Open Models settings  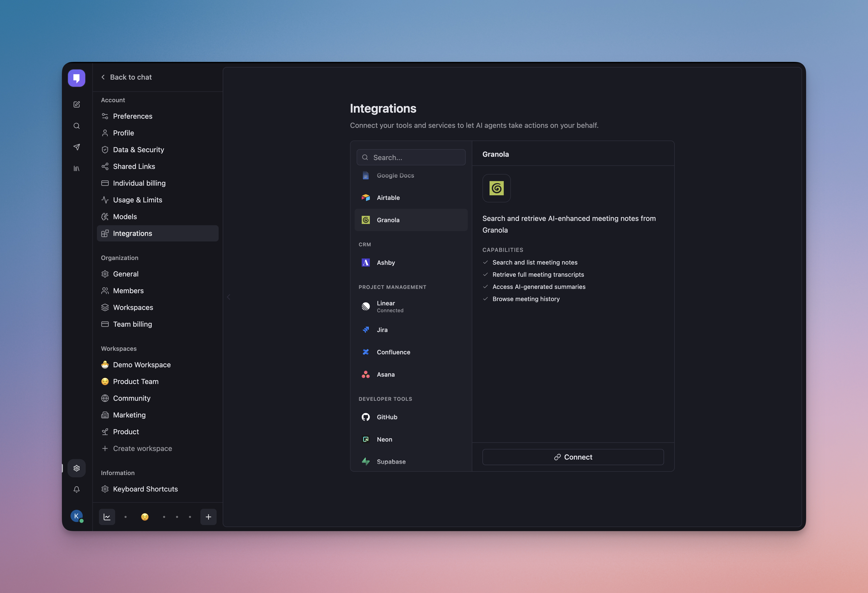tap(158, 217)
